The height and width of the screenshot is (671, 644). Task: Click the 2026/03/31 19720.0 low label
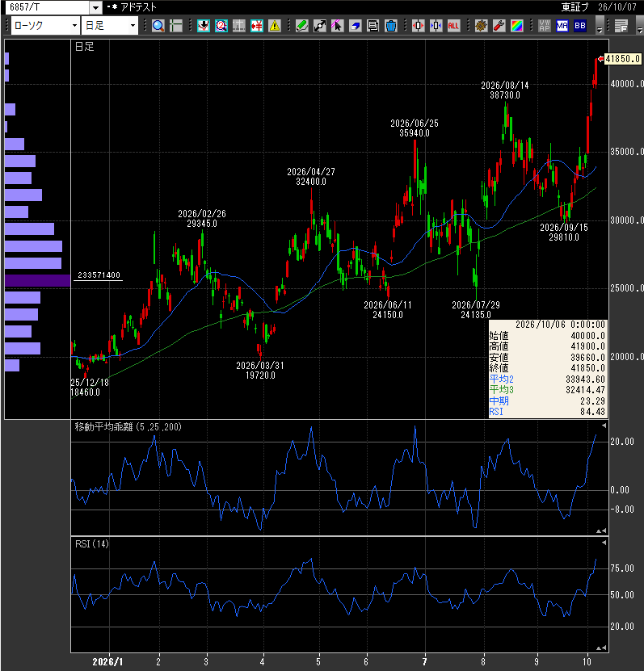coord(260,370)
